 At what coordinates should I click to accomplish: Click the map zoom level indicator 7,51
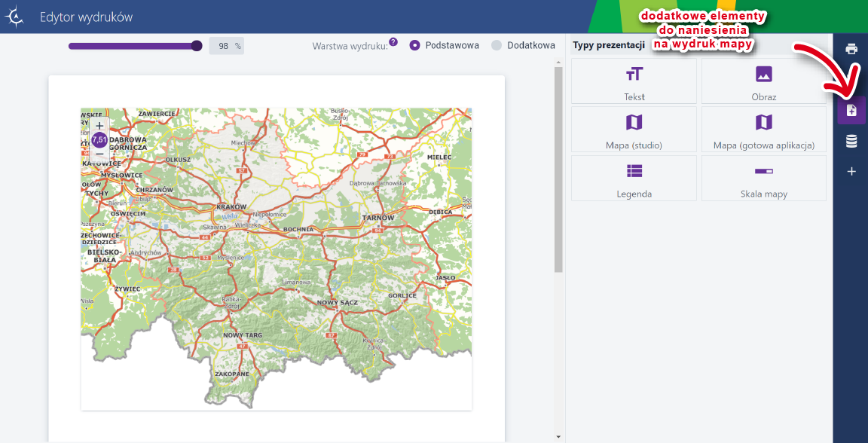click(99, 139)
